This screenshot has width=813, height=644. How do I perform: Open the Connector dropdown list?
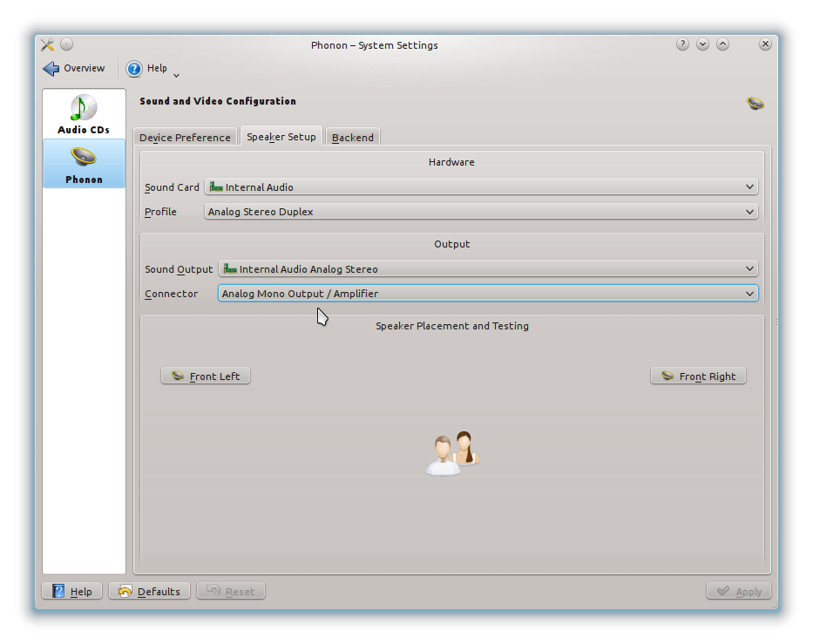pos(487,294)
